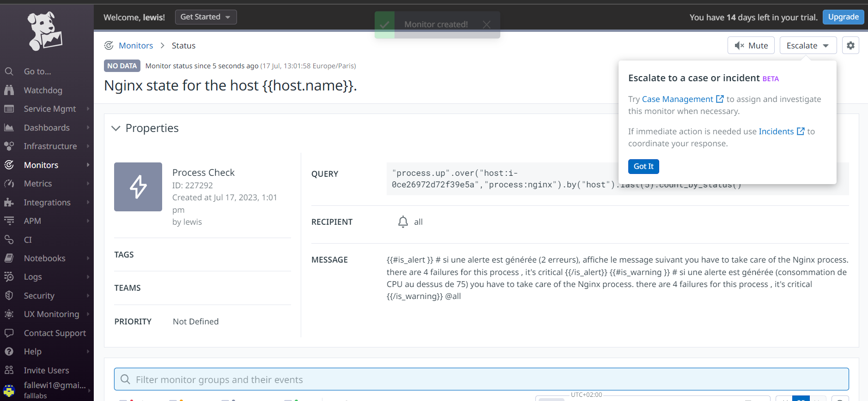This screenshot has width=868, height=401.
Task: Click the Status breadcrumb text
Action: tap(183, 45)
